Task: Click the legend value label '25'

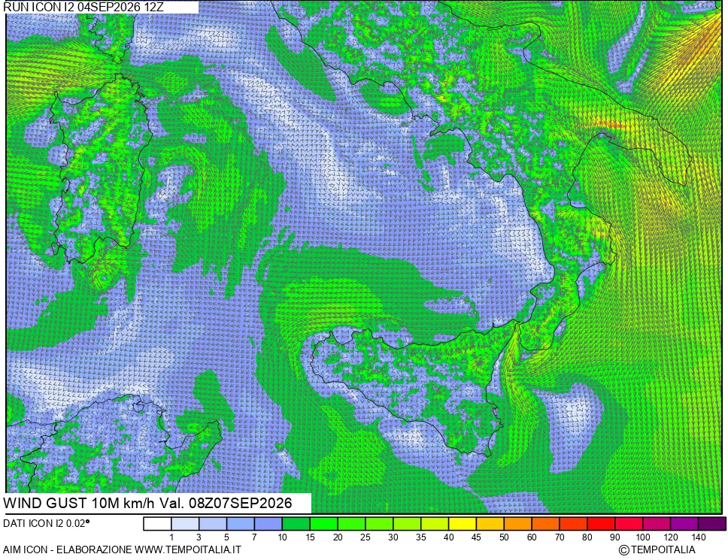Action: [366, 537]
